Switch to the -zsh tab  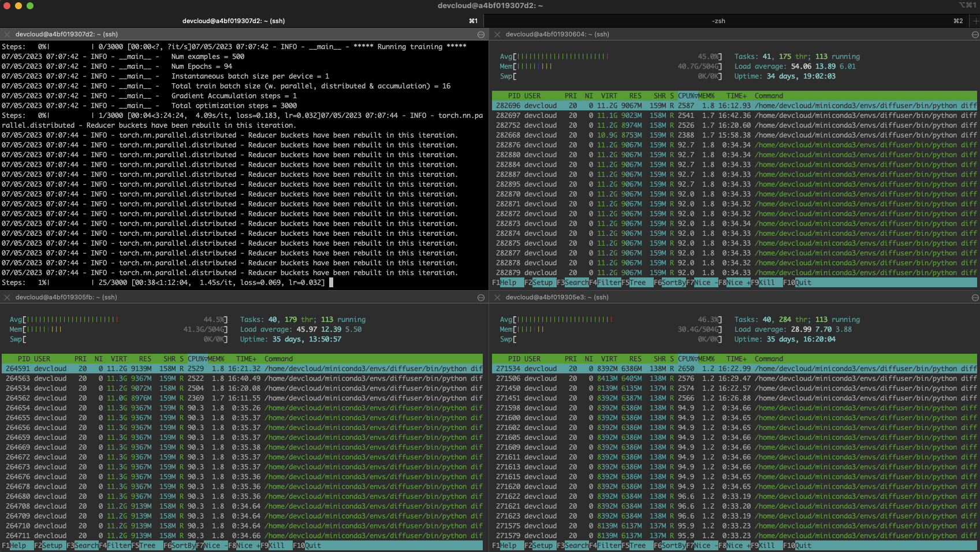tap(718, 21)
